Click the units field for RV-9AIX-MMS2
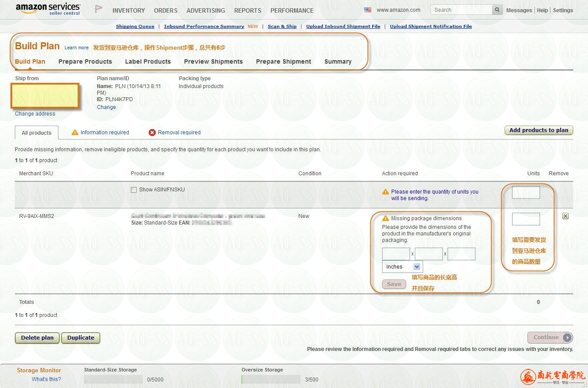This screenshot has height=388, width=588. pos(526,219)
